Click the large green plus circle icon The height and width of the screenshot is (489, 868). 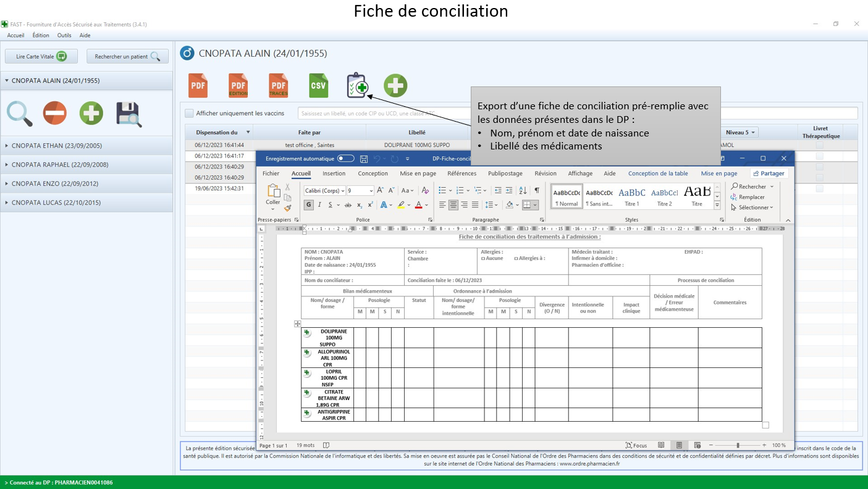(x=395, y=85)
